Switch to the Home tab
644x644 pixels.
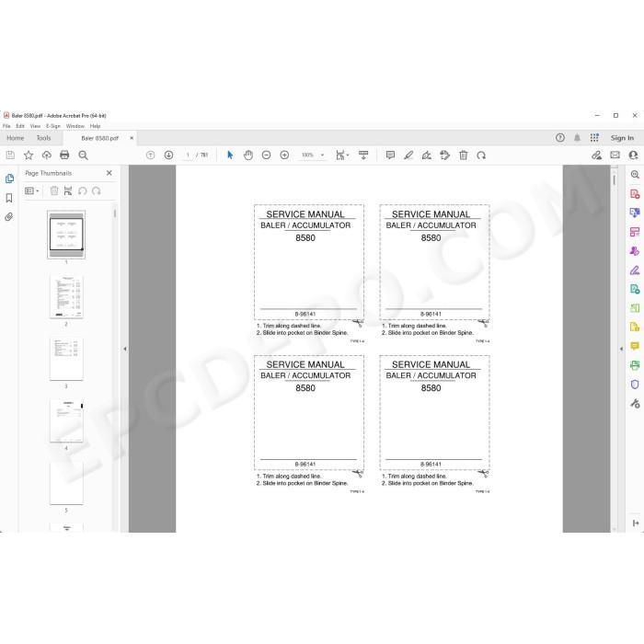(x=16, y=138)
